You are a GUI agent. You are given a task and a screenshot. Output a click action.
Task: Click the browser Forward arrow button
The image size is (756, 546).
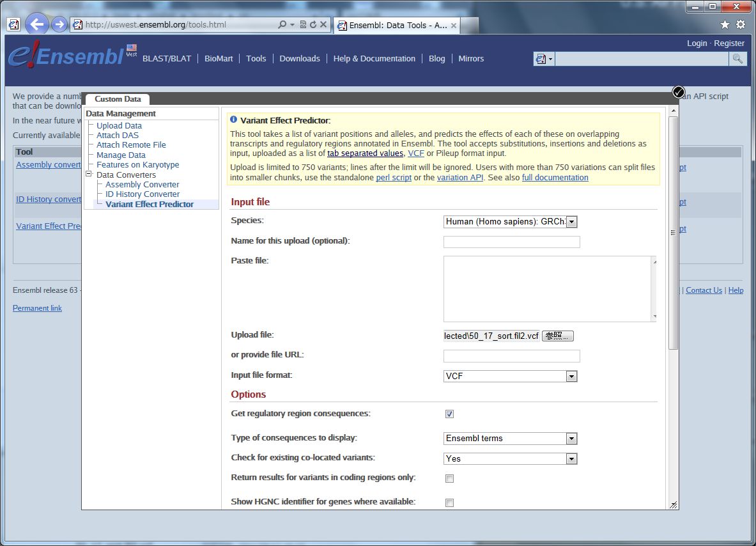[x=59, y=24]
